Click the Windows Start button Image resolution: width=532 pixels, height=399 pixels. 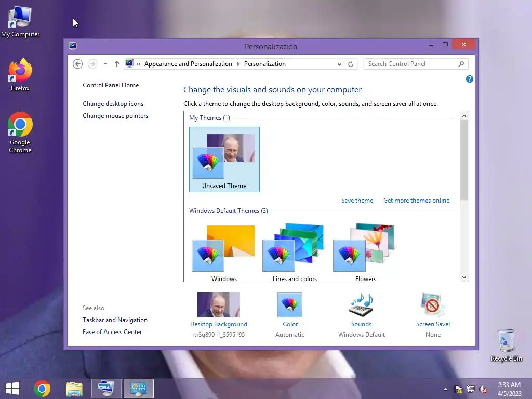[12, 389]
